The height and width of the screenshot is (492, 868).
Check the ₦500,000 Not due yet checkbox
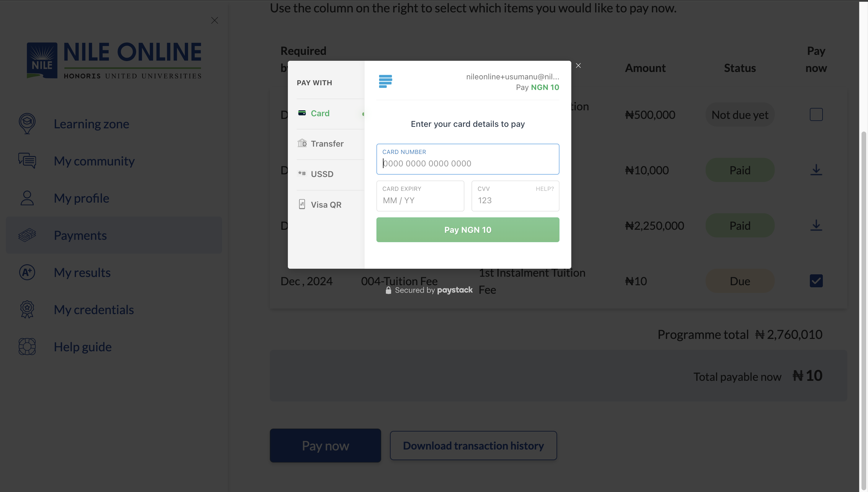pos(816,114)
